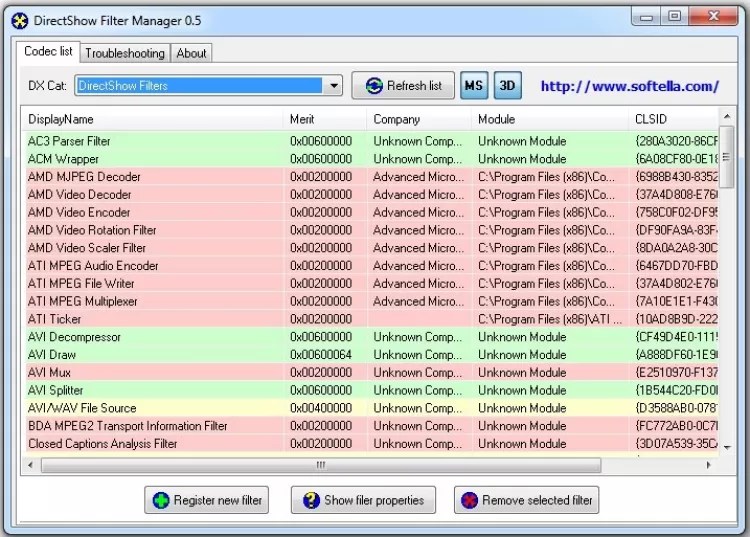Select BDA MPEG2 Transport Information Filter row
Screen dimensions: 750x537
pyautogui.click(x=370, y=426)
